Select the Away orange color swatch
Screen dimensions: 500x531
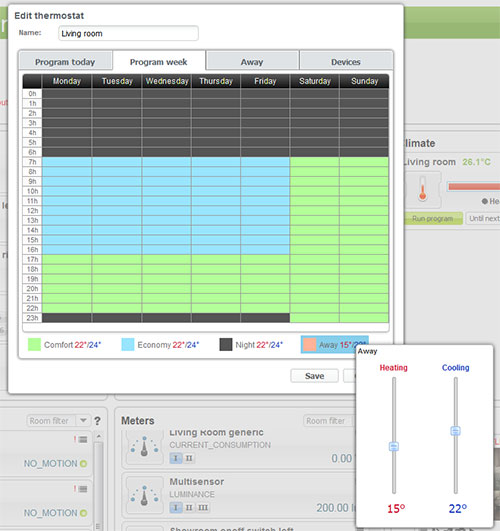click(309, 345)
